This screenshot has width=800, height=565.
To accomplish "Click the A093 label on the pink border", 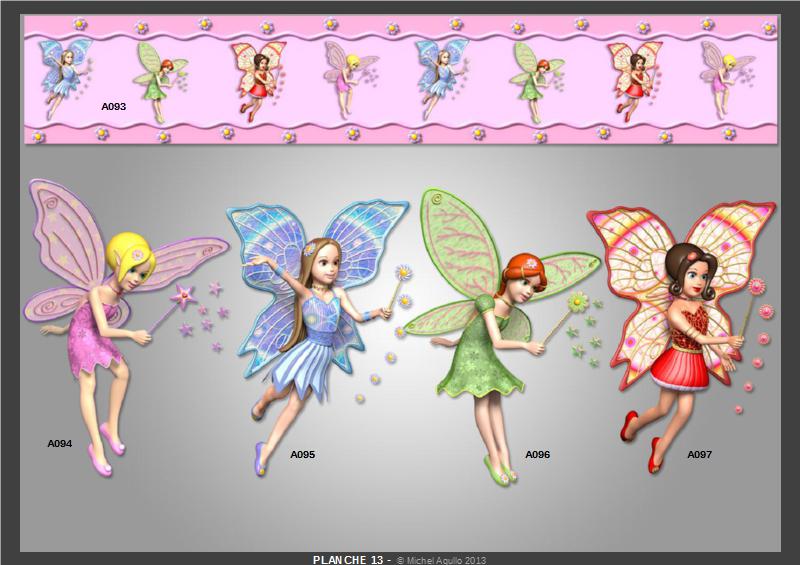I will (x=113, y=105).
